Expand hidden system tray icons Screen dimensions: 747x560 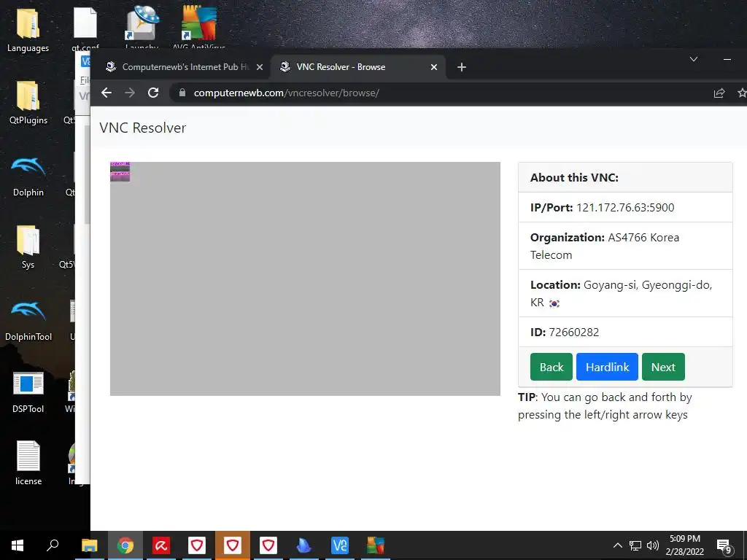(617, 545)
